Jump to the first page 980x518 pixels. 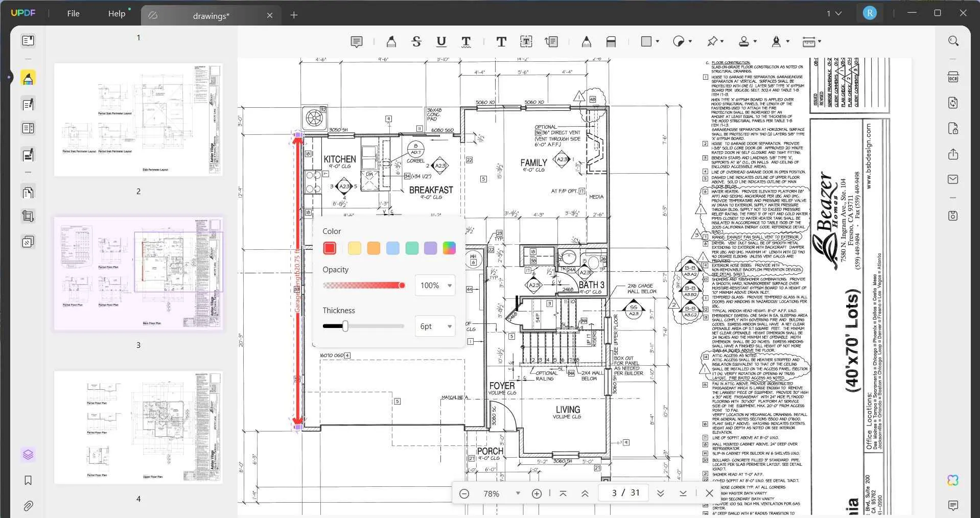(563, 493)
